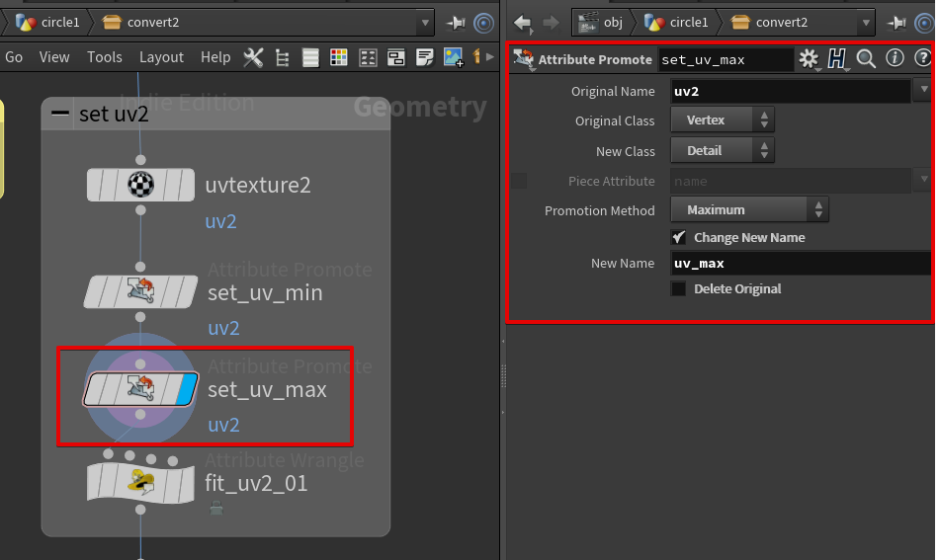Image resolution: width=940 pixels, height=560 pixels.
Task: Open parameter pane path dropdown arrow
Action: coord(866,23)
